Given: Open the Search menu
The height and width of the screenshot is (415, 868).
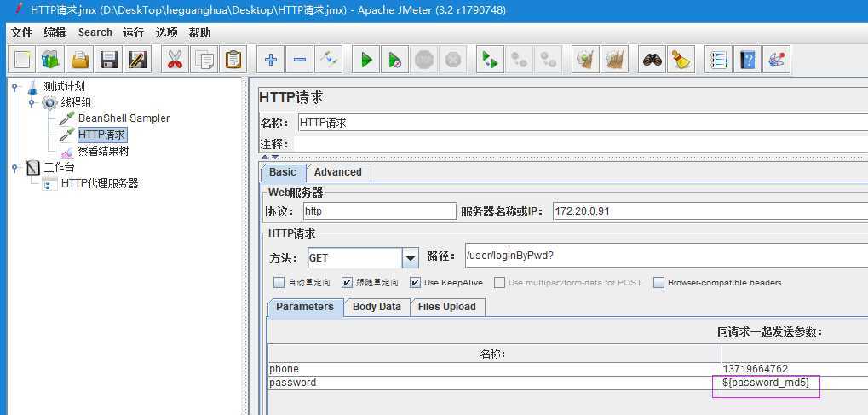Looking at the screenshot, I should point(95,32).
